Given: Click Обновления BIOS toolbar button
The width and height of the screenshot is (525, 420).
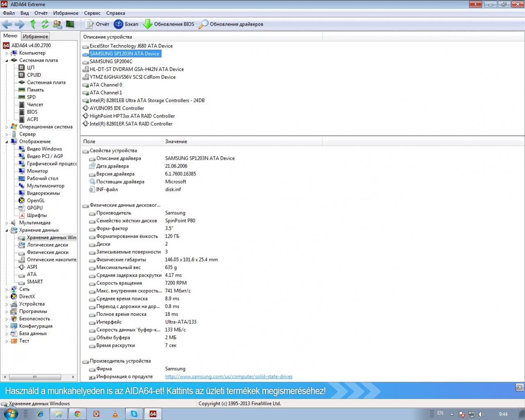Looking at the screenshot, I should (168, 24).
